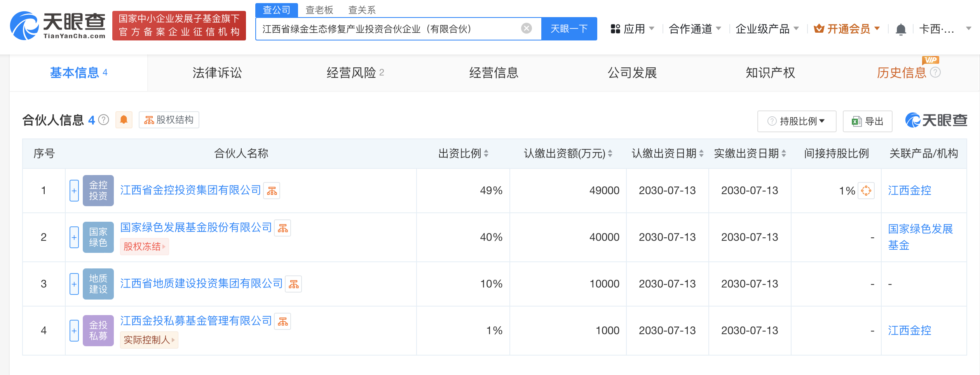This screenshot has width=980, height=375.
Task: Open the 持股比例 dropdown
Action: (x=797, y=121)
